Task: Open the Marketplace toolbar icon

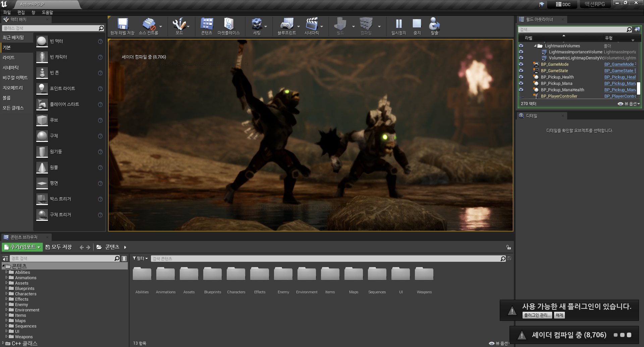Action: [229, 24]
